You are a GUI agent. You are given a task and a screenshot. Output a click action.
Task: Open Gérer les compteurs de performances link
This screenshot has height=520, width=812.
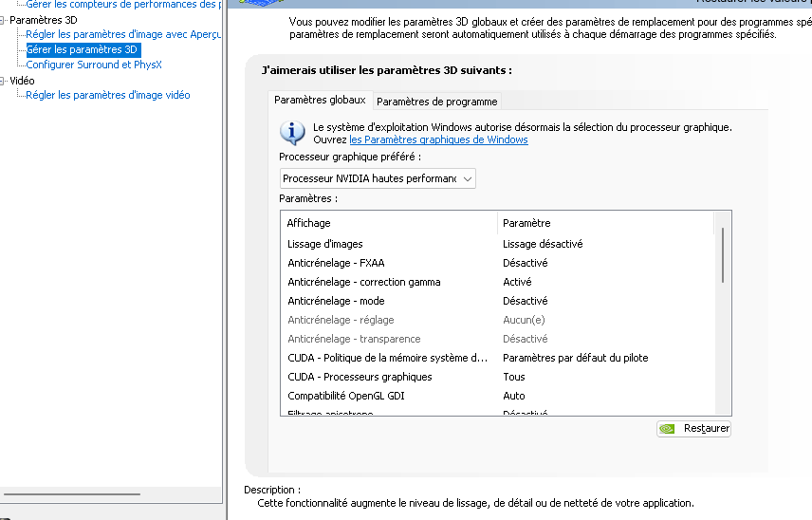coord(123,5)
